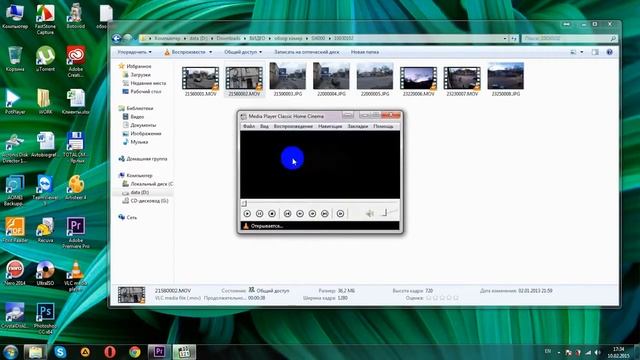Viewport: 640px width, 360px height.
Task: Expand the arrow next to Воспроизвести
Action: coord(211,52)
